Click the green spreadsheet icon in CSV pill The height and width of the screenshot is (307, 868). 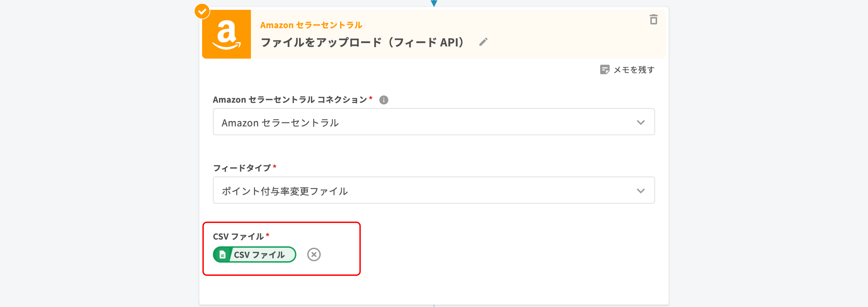[x=222, y=255]
